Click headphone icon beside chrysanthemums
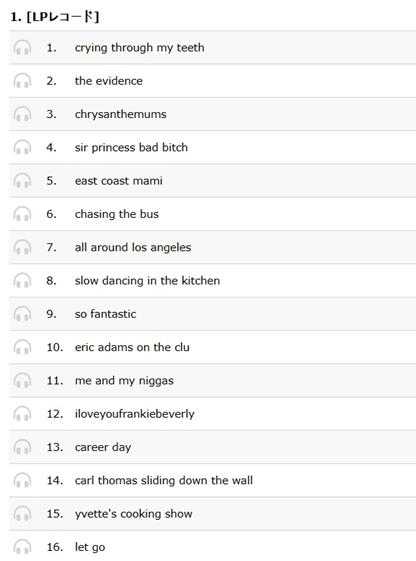The width and height of the screenshot is (416, 561). (x=22, y=114)
